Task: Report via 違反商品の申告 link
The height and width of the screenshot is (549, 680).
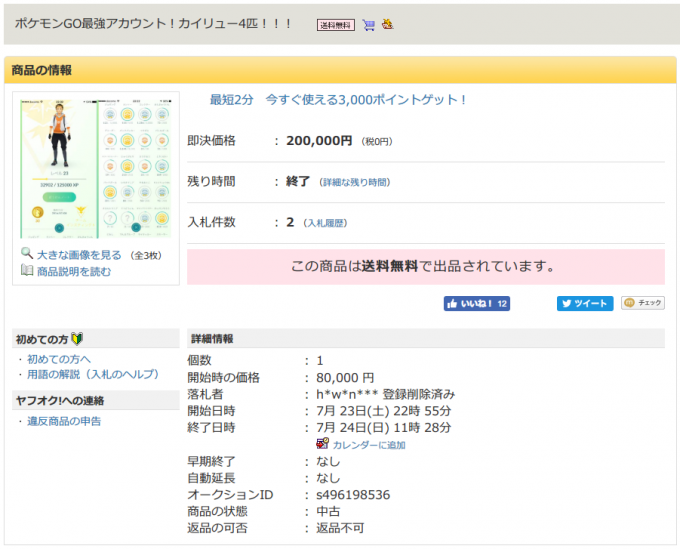Action: point(64,421)
